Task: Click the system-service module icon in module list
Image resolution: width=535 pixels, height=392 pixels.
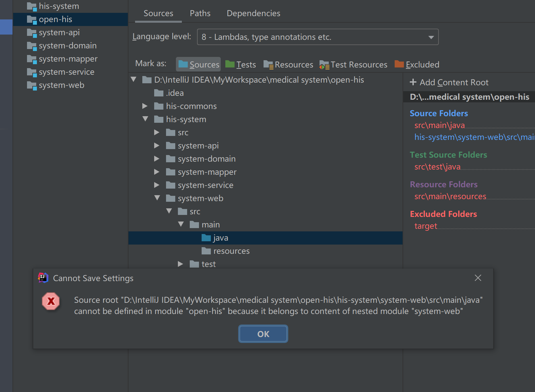Action: click(x=32, y=72)
